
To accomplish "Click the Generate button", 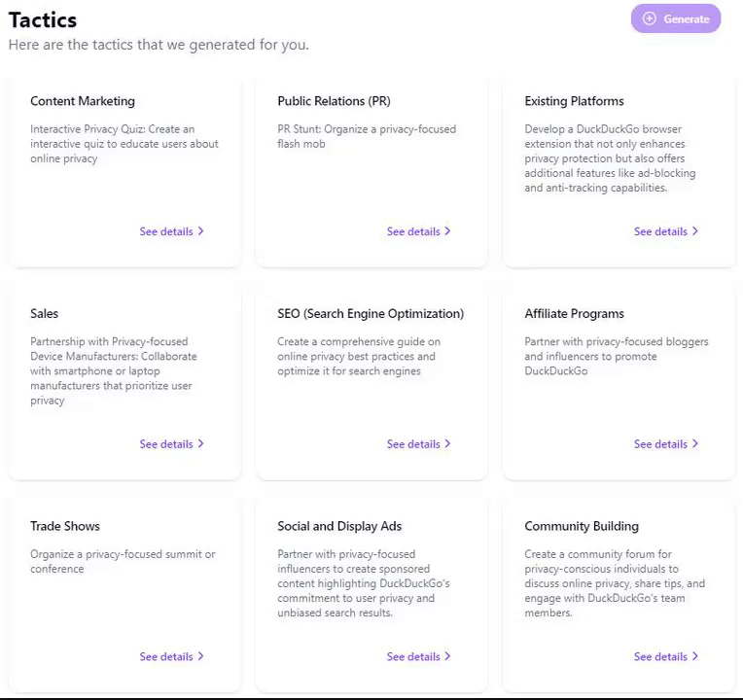I will (676, 18).
